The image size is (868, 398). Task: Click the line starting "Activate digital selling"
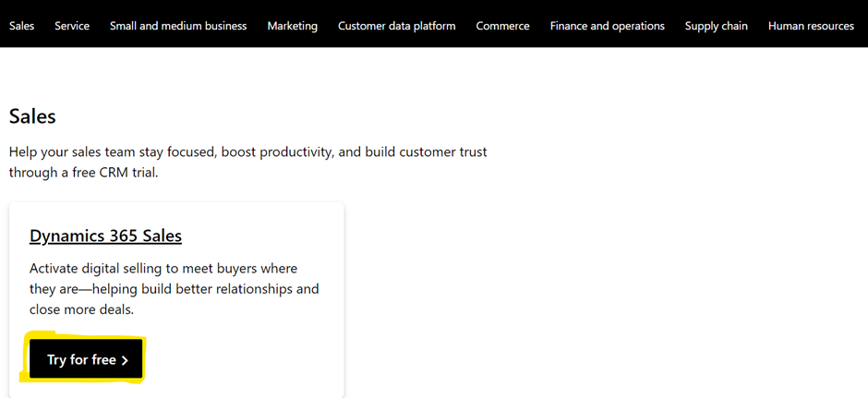(x=163, y=269)
